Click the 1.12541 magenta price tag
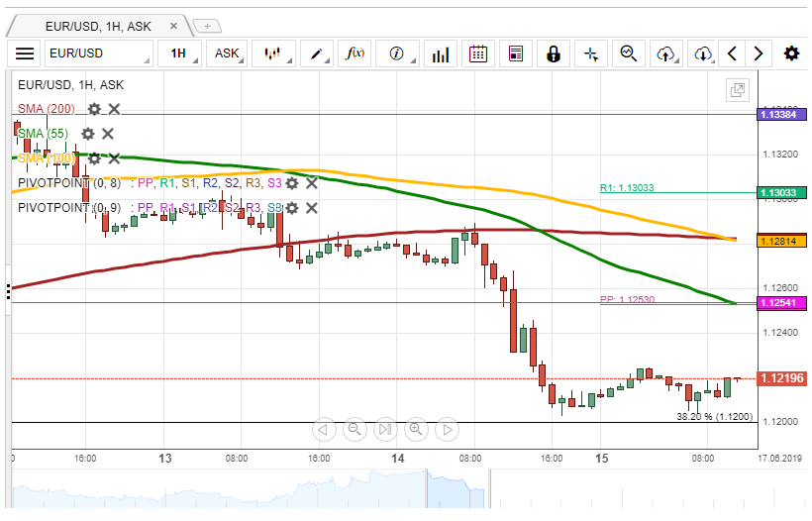The width and height of the screenshot is (812, 521). tap(782, 302)
